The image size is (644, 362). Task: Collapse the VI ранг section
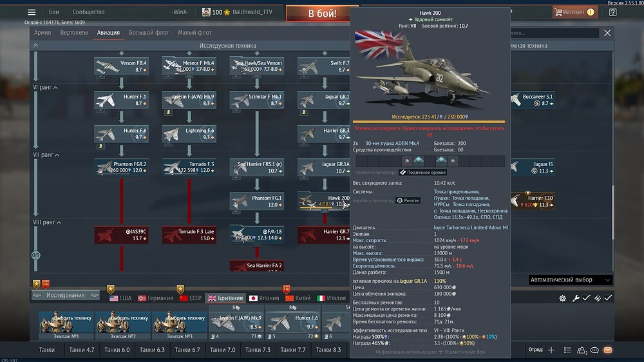tap(46, 88)
